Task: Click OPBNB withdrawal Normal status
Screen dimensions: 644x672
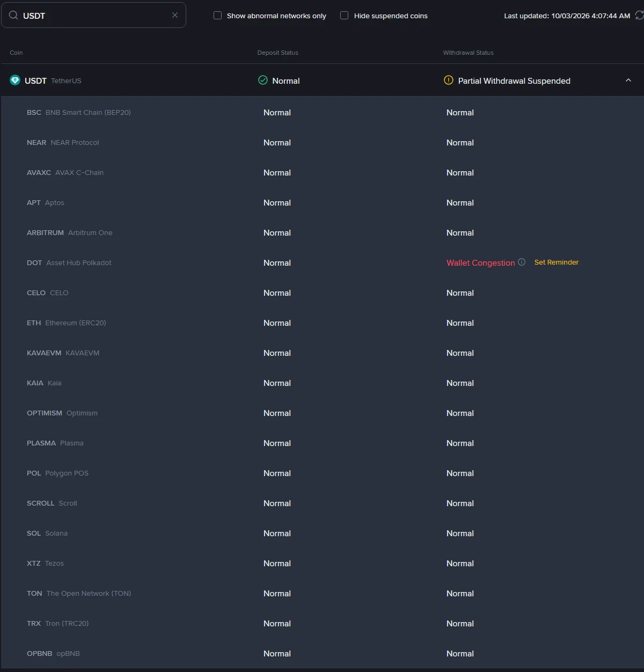Action: (x=460, y=654)
